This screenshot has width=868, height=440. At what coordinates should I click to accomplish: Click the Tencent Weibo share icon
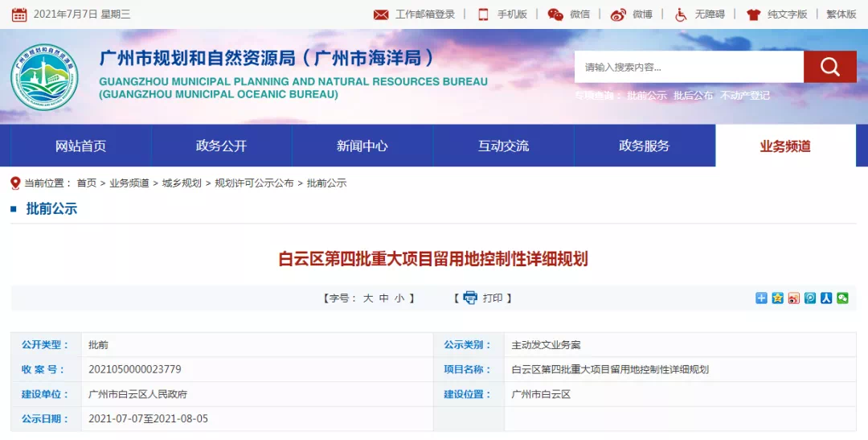click(x=810, y=298)
